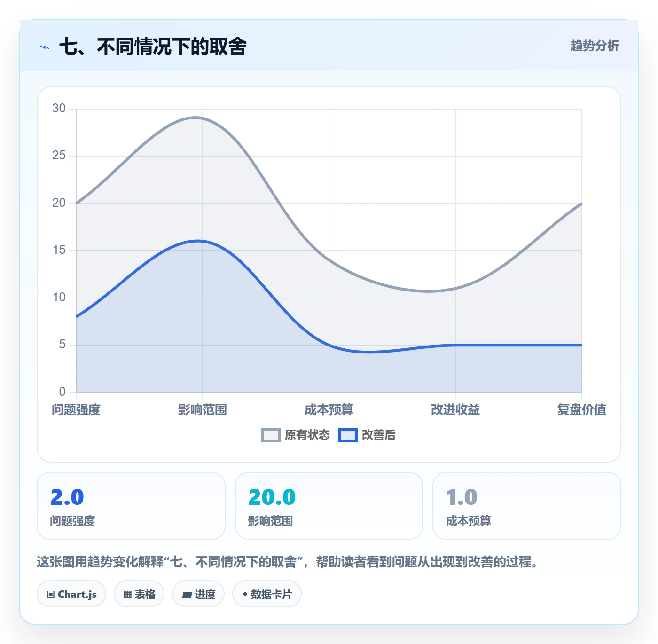The width and height of the screenshot is (658, 644).
Task: Toggle the 改善后 legend swatch
Action: coord(348,435)
